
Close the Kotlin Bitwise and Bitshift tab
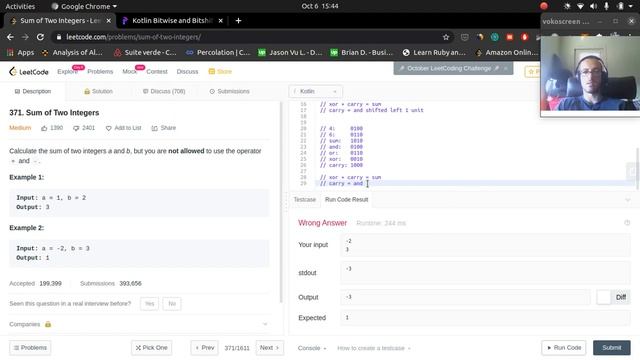pyautogui.click(x=220, y=20)
